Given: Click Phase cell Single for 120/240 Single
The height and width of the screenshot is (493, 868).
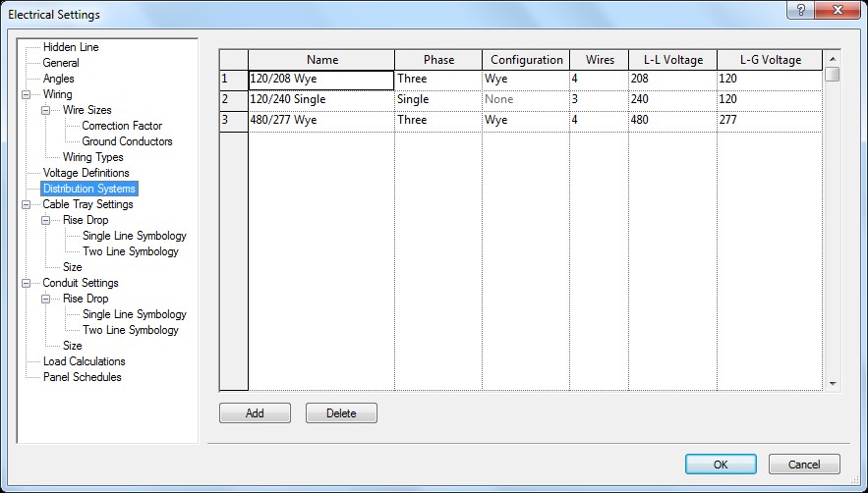Looking at the screenshot, I should pyautogui.click(x=438, y=100).
